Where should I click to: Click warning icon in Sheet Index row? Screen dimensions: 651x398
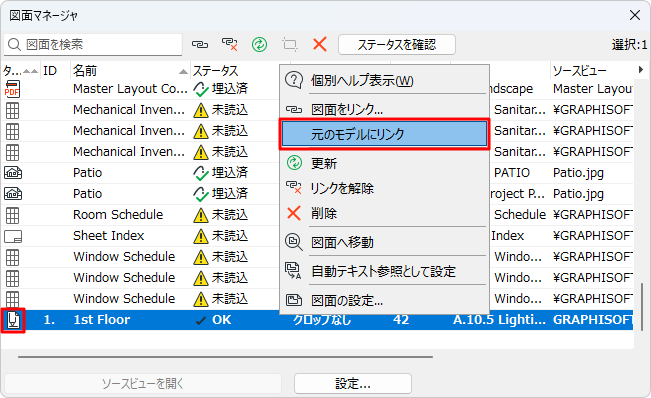tap(201, 237)
